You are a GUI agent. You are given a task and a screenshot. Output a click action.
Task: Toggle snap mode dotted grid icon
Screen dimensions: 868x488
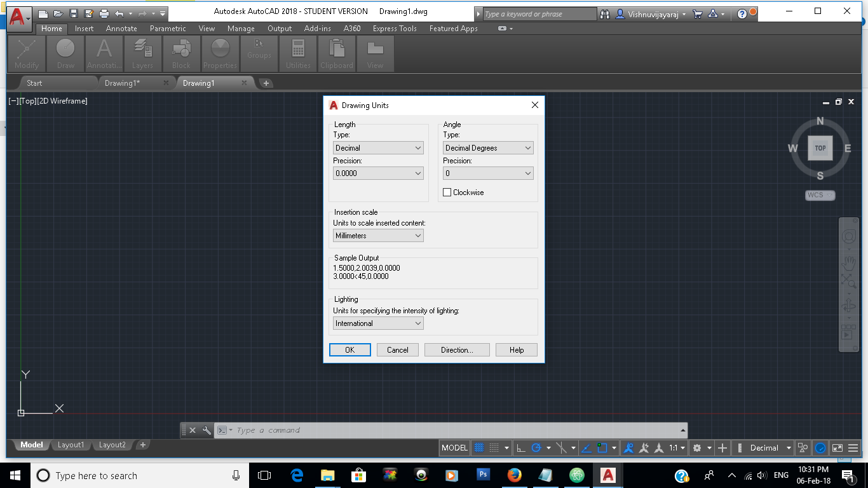click(494, 448)
